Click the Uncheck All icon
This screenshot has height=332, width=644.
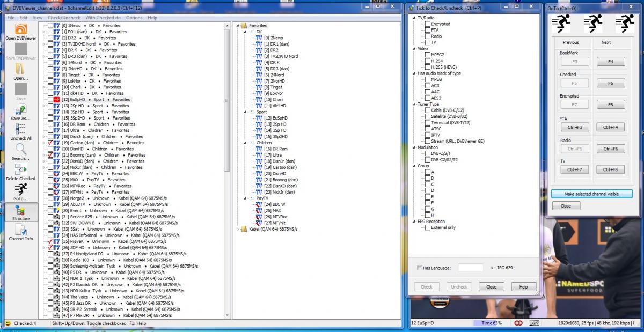(x=21, y=129)
